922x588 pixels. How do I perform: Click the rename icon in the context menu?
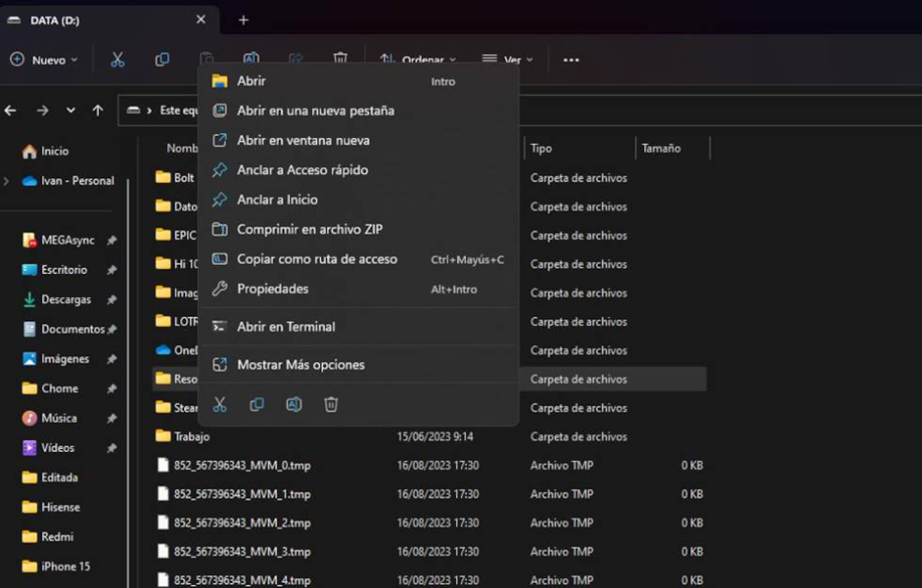294,404
